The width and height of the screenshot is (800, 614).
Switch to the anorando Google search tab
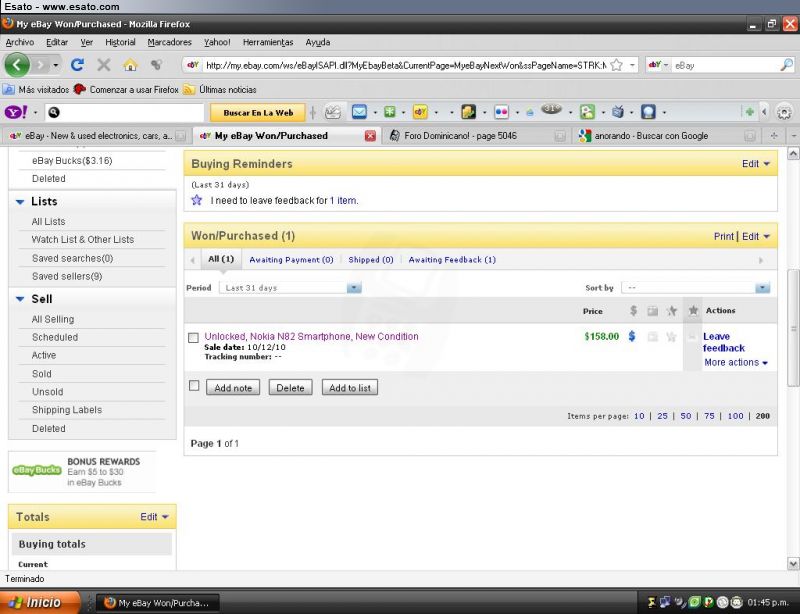[666, 136]
